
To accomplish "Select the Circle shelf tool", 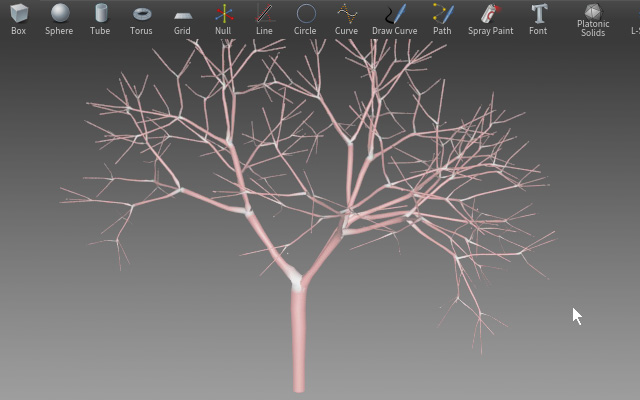I will pos(305,19).
